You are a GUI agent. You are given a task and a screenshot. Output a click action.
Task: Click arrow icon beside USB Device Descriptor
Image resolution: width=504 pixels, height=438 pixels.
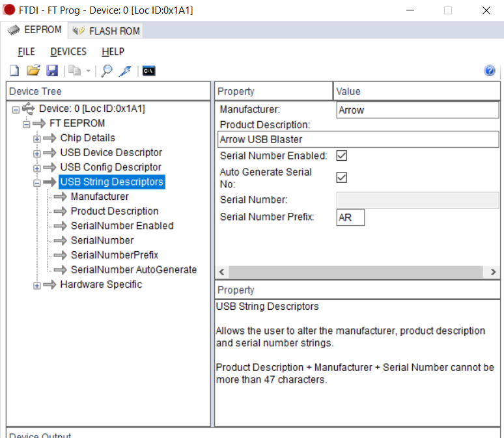tap(49, 152)
